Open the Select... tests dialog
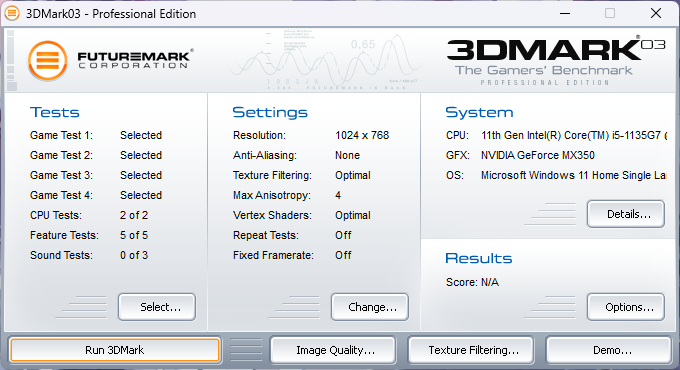680x370 pixels. click(x=157, y=307)
